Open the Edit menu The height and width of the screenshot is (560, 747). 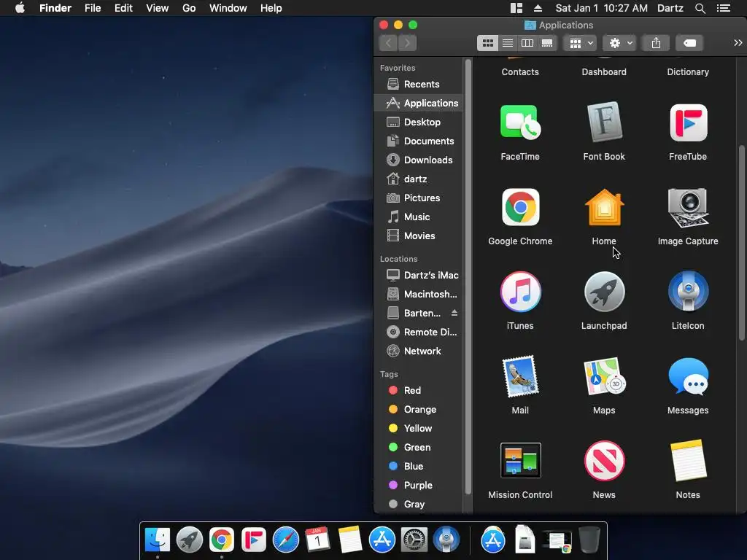click(123, 8)
